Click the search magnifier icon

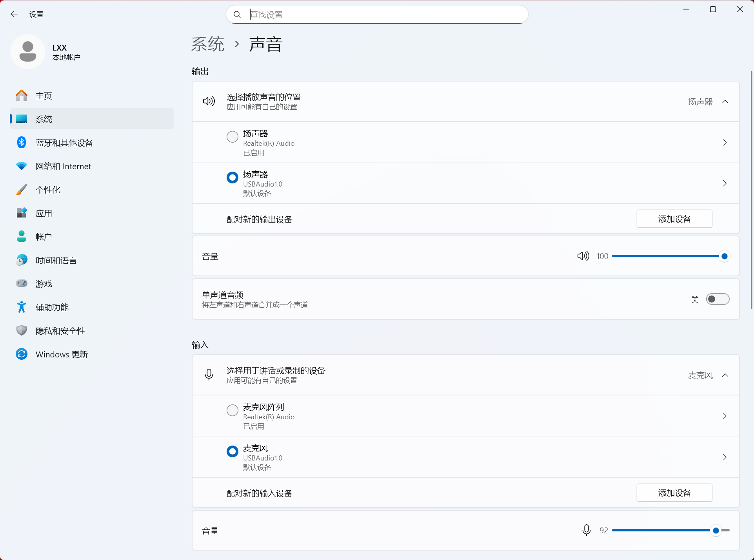[x=237, y=14]
